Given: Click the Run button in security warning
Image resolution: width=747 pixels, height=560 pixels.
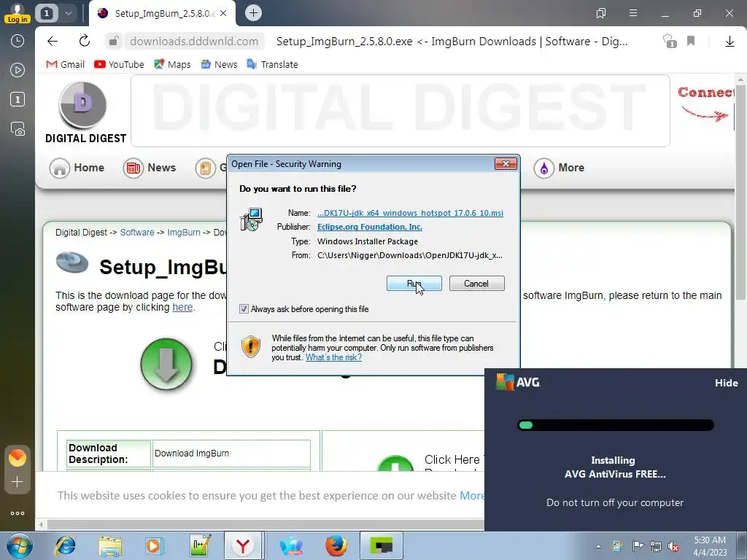Looking at the screenshot, I should (414, 284).
